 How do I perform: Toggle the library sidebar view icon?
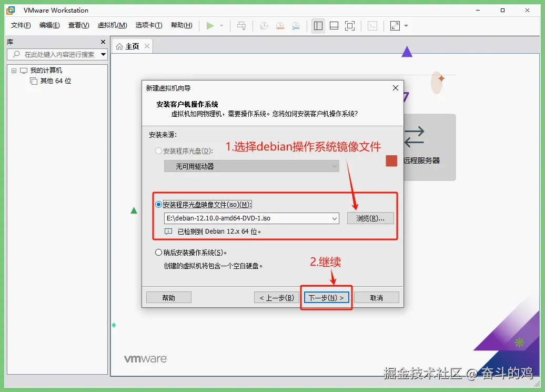[318, 26]
